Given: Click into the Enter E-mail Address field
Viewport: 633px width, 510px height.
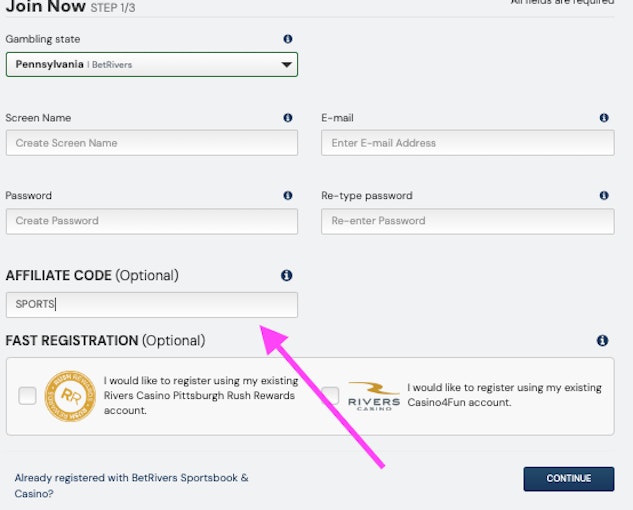Looking at the screenshot, I should click(467, 143).
